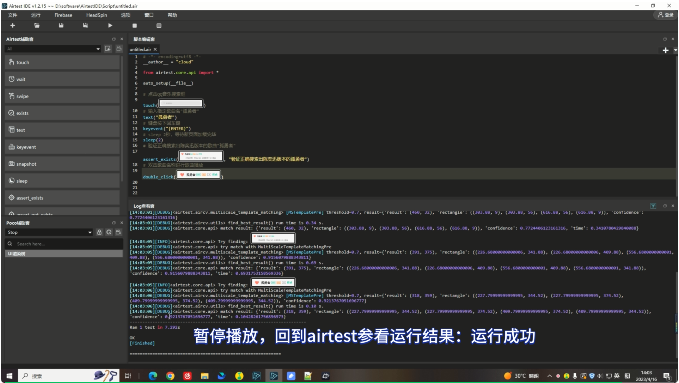Insert a keyevent command from Airtest panel
The width and height of the screenshot is (679, 383).
pyautogui.click(x=62, y=147)
